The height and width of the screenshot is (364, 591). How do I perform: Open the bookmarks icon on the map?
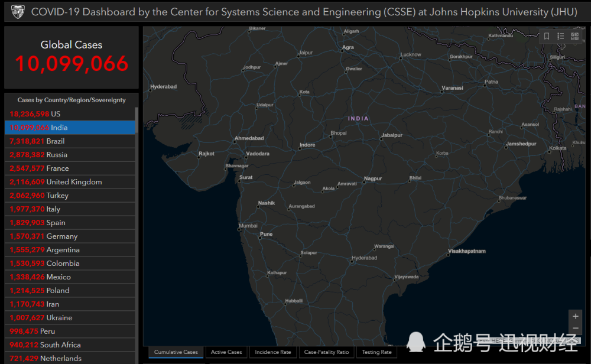(x=547, y=36)
